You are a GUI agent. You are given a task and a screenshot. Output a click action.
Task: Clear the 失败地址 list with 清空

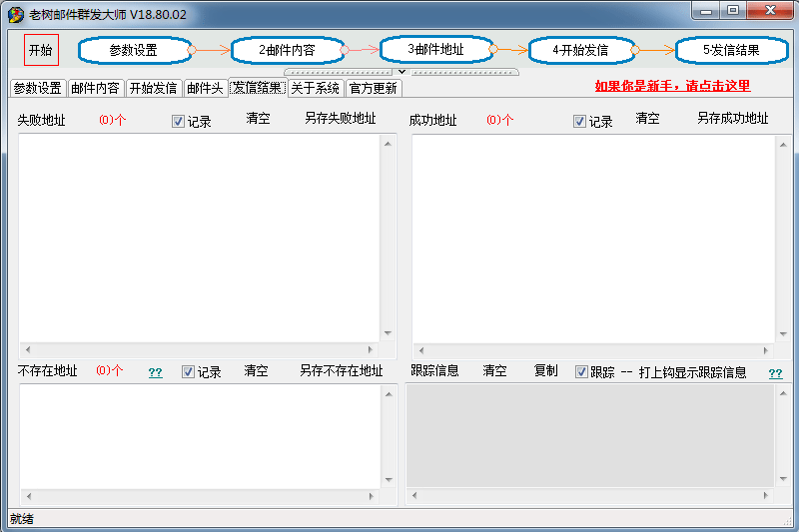(x=259, y=119)
